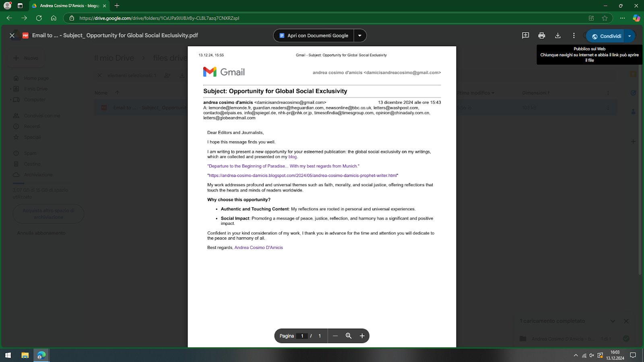The image size is (644, 362).
Task: Open the Windows Start menu
Action: (x=8, y=355)
